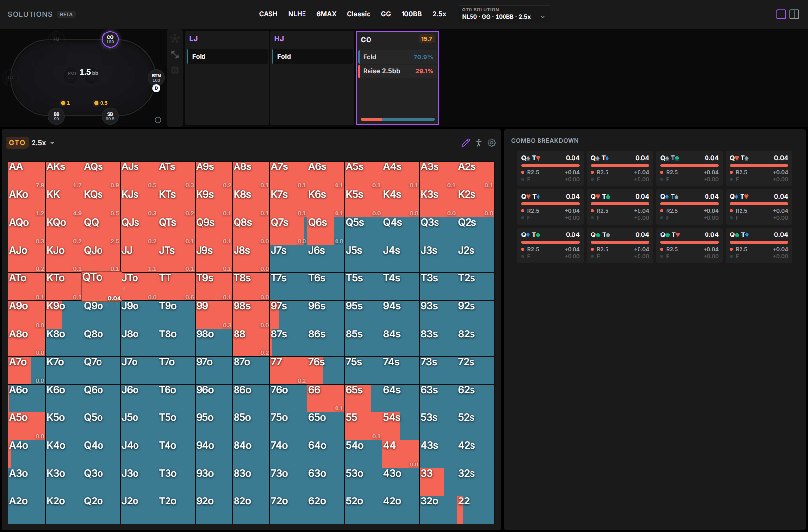Choose the Fold action in the HJ card

pos(312,56)
